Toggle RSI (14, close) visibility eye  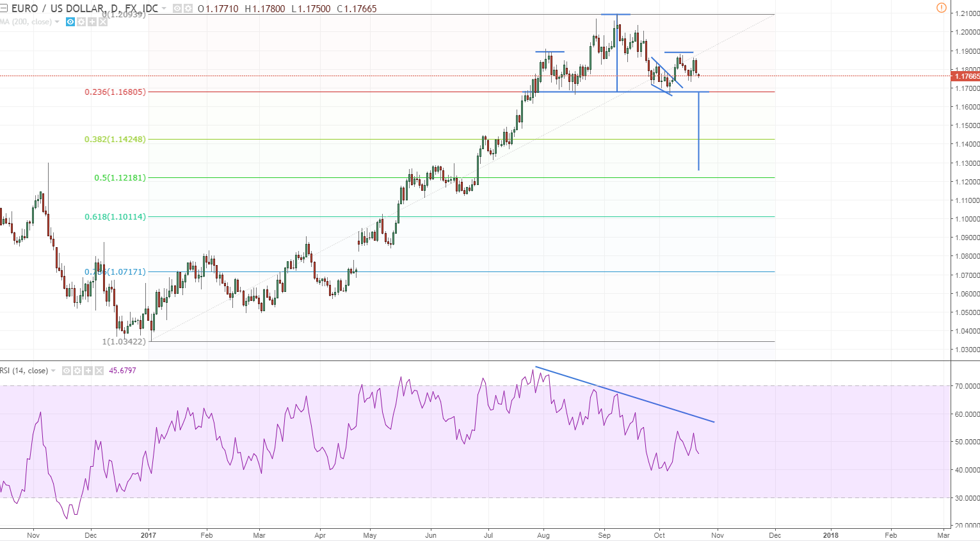67,371
